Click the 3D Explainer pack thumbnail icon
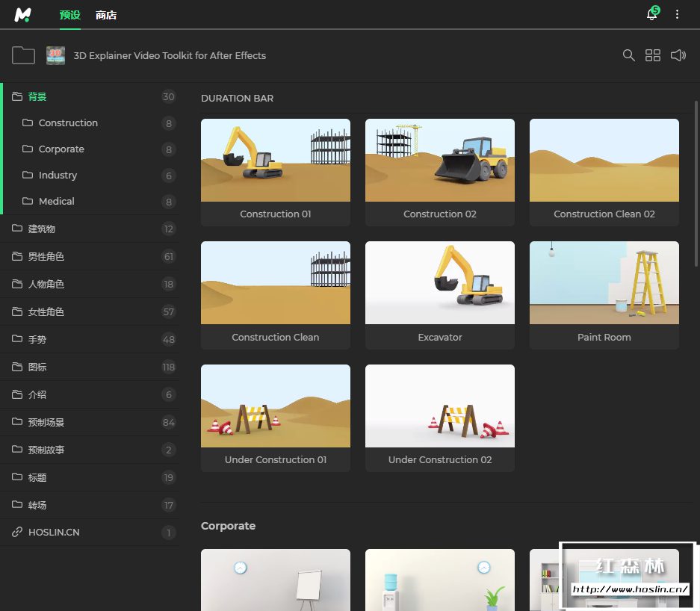This screenshot has height=611, width=700. tap(55, 55)
